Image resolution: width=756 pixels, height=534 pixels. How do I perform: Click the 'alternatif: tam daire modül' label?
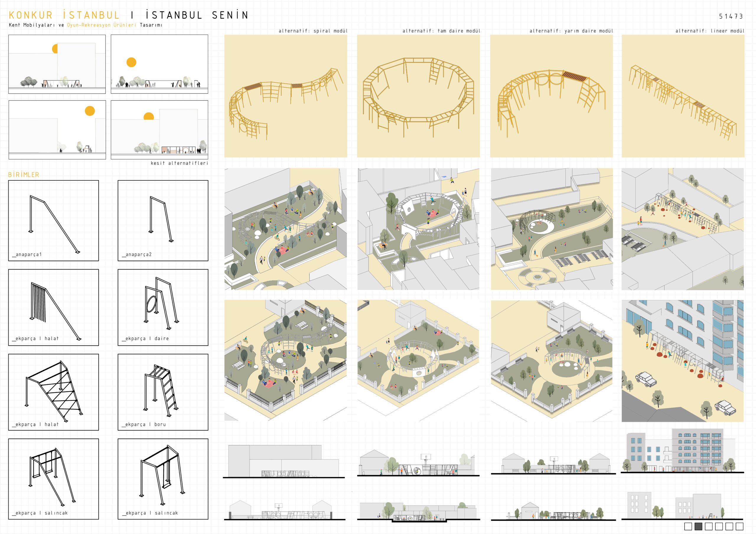click(x=441, y=31)
